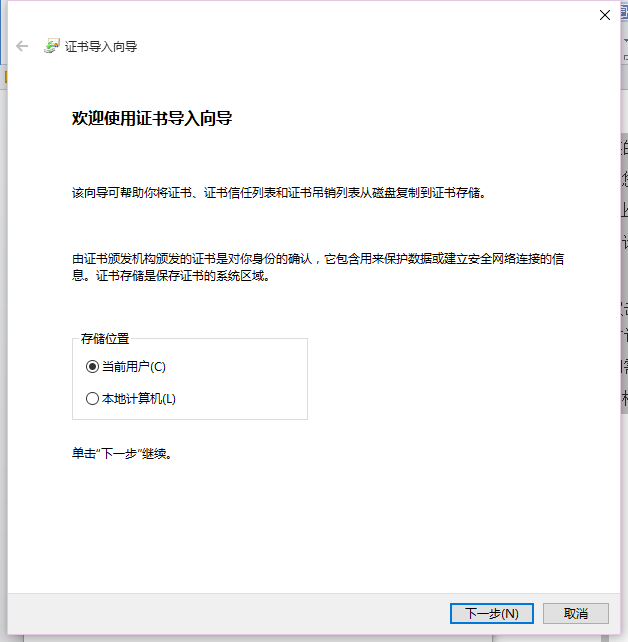The height and width of the screenshot is (642, 628).
Task: Click the certificate wizard icon beside title
Action: tap(52, 46)
